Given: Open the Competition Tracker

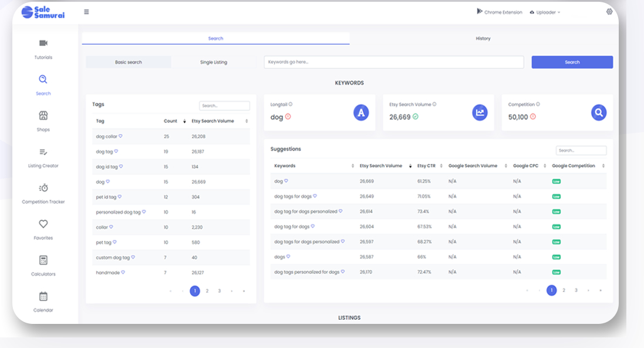Looking at the screenshot, I should 43,192.
